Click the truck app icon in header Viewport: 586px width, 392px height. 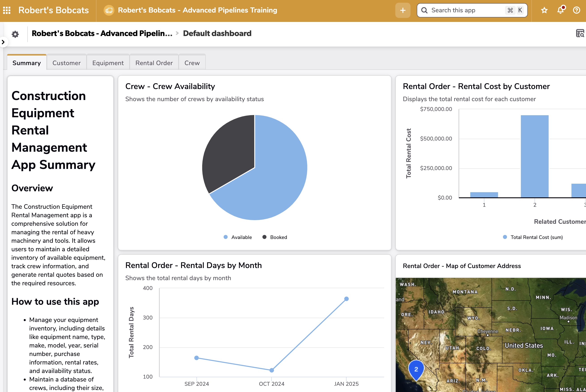pyautogui.click(x=109, y=10)
